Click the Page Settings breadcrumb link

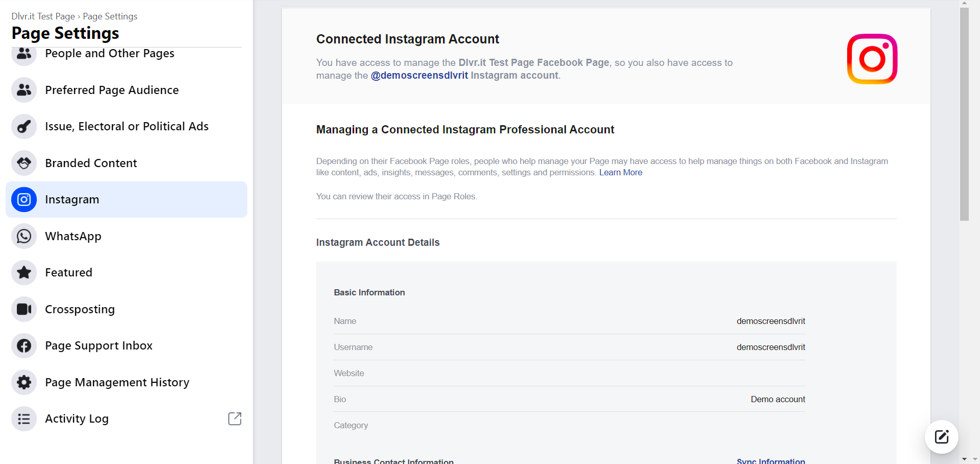pyautogui.click(x=110, y=16)
